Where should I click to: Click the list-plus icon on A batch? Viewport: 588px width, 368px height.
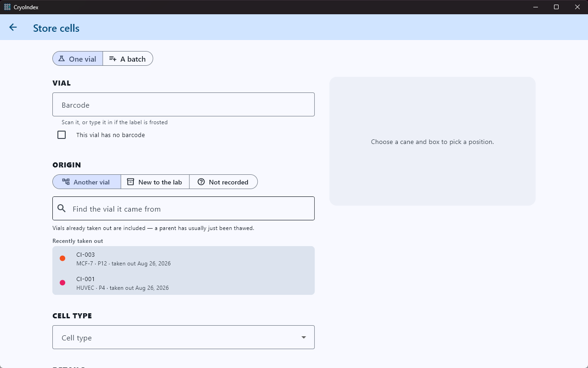[x=113, y=59]
